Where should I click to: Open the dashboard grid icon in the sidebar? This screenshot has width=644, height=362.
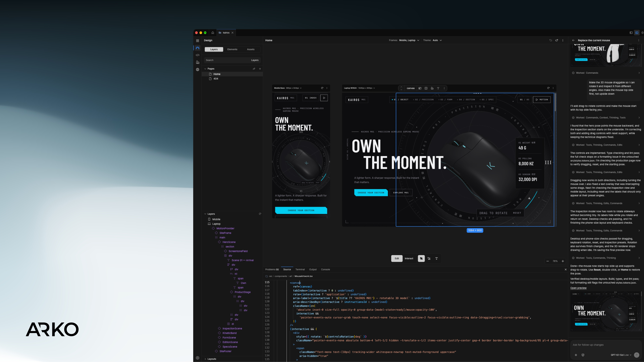click(x=198, y=41)
